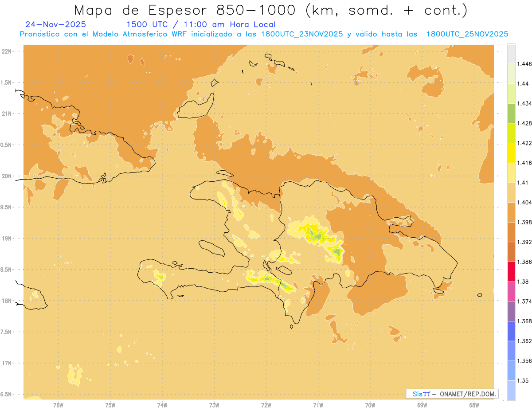The image size is (532, 411).
Task: Click the longitude label 72W
Action: point(266,405)
